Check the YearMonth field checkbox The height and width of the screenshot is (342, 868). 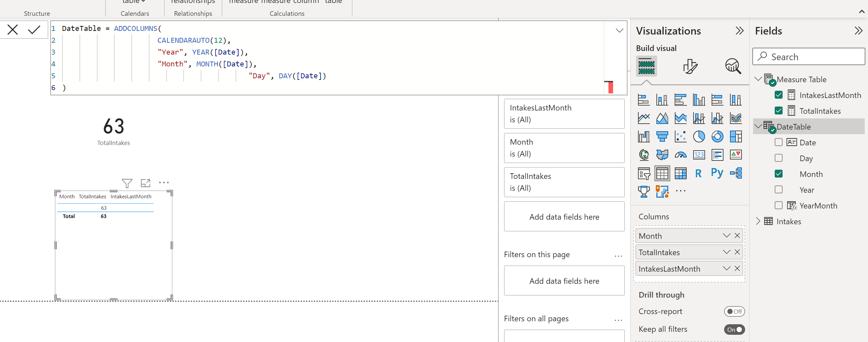778,206
